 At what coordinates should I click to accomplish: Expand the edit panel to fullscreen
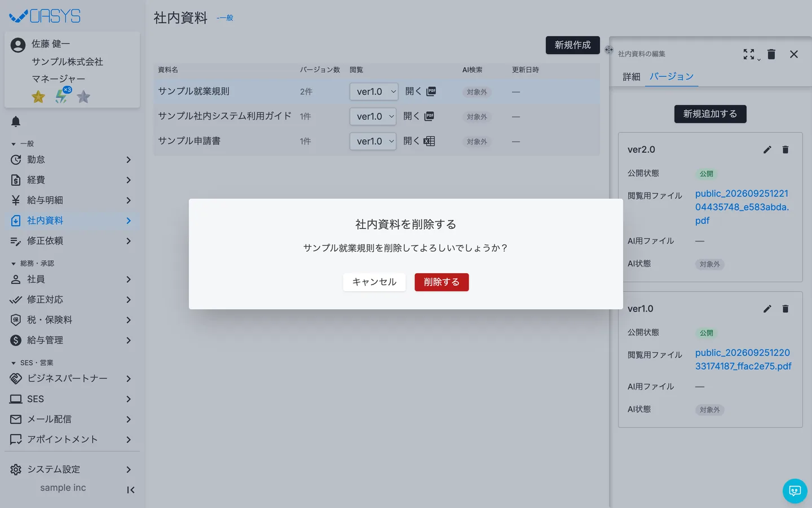coord(749,54)
